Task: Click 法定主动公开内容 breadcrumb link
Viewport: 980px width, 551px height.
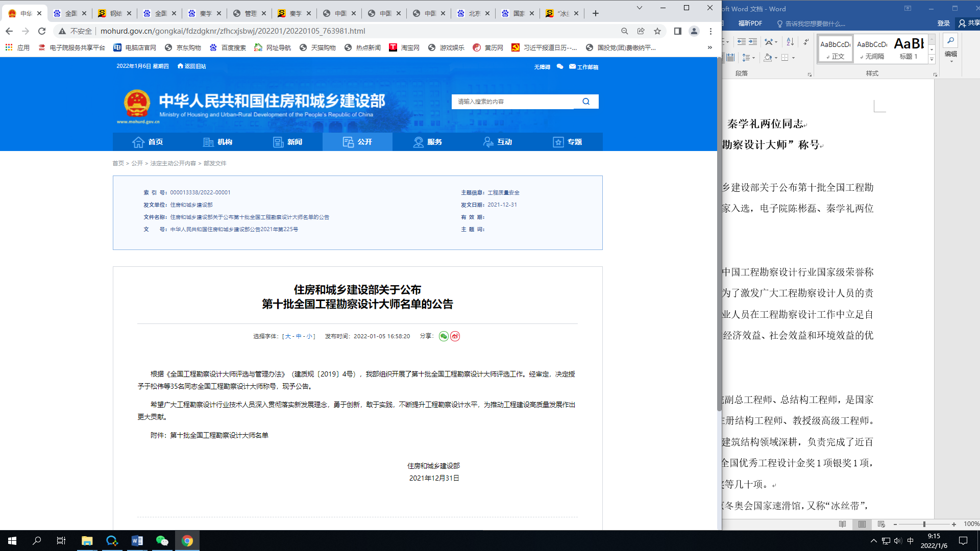Action: pos(173,163)
